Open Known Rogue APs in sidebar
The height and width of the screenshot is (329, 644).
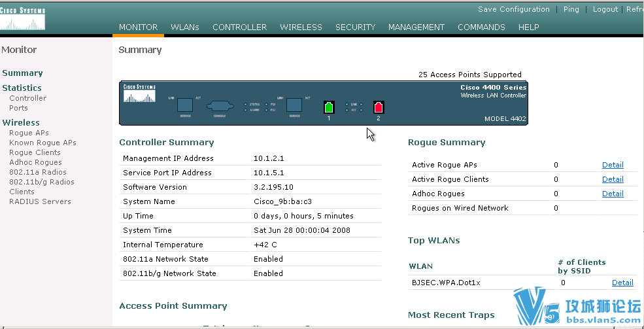click(42, 143)
